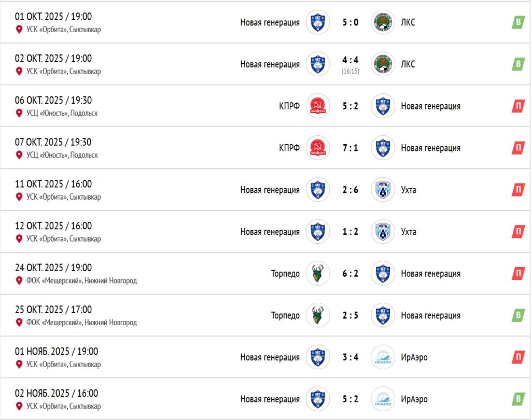Open the 4 : 4 score with the 16:15 shootout
Viewport: 531px width, 420px height.
pos(350,64)
